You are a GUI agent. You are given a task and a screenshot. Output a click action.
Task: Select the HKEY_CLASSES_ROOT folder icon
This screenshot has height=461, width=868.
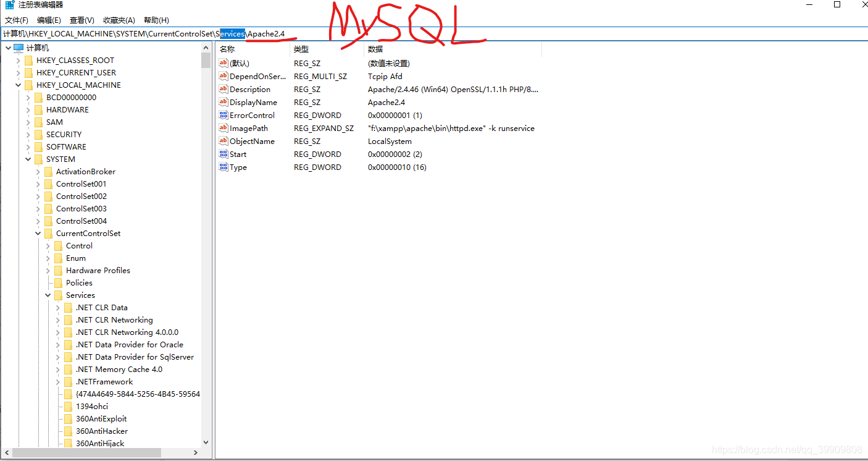point(28,60)
